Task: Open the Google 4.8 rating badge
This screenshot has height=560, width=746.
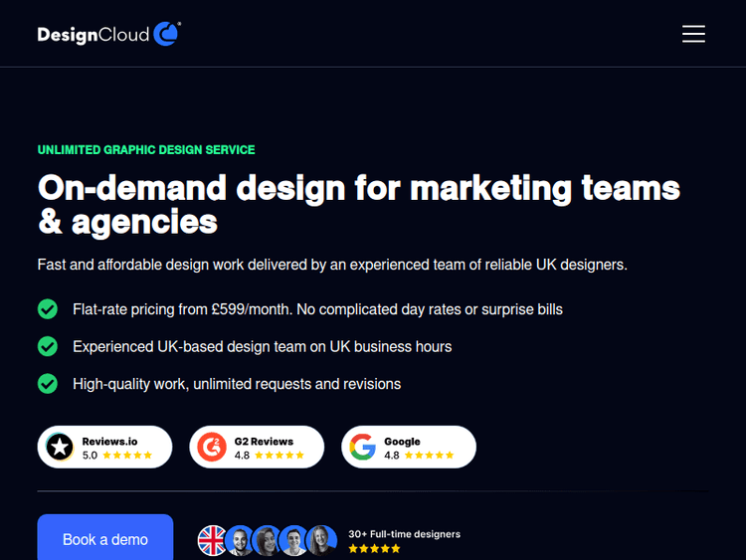Action: pos(409,447)
